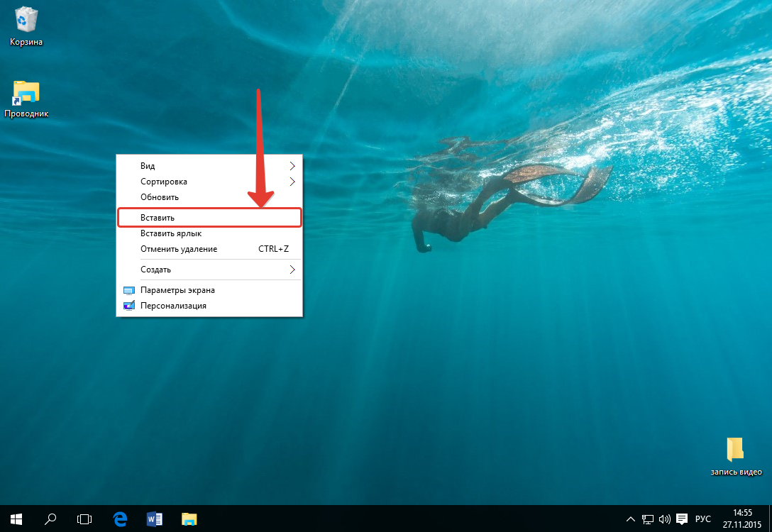
Task: Choose Создать in the context menu
Action: coord(209,270)
